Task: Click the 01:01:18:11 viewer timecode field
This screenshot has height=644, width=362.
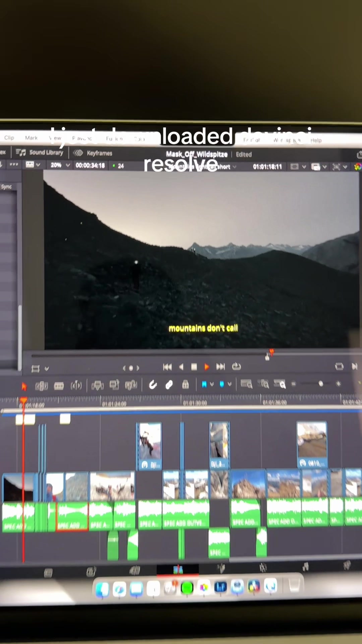Action: click(267, 166)
